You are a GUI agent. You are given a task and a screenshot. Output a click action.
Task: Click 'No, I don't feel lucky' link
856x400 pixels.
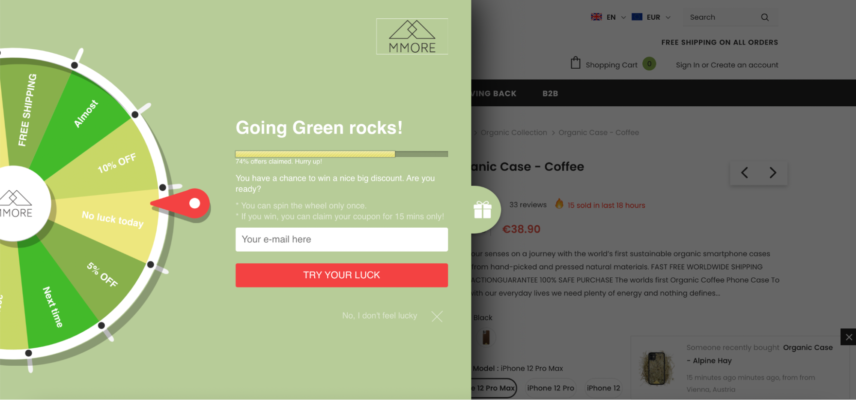click(x=379, y=315)
